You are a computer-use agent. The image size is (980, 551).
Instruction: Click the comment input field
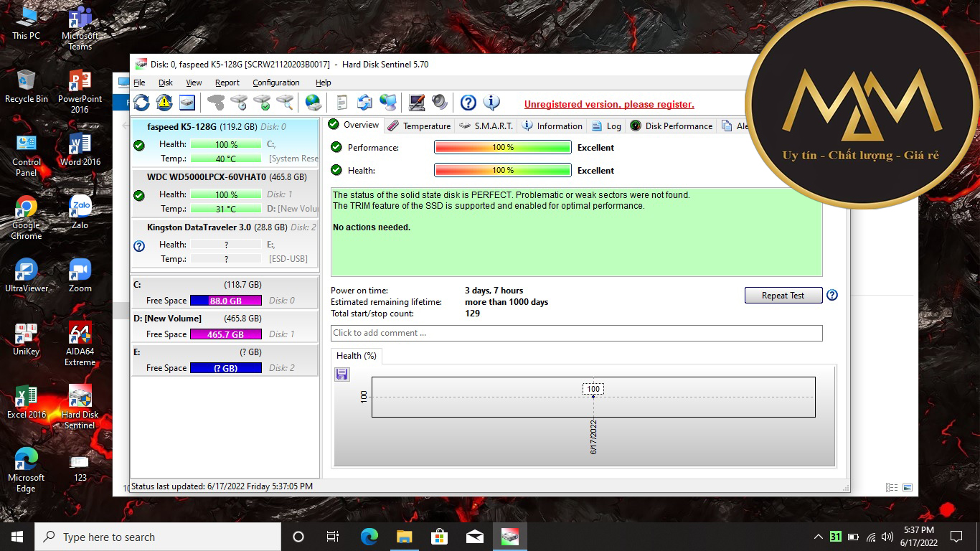point(576,333)
